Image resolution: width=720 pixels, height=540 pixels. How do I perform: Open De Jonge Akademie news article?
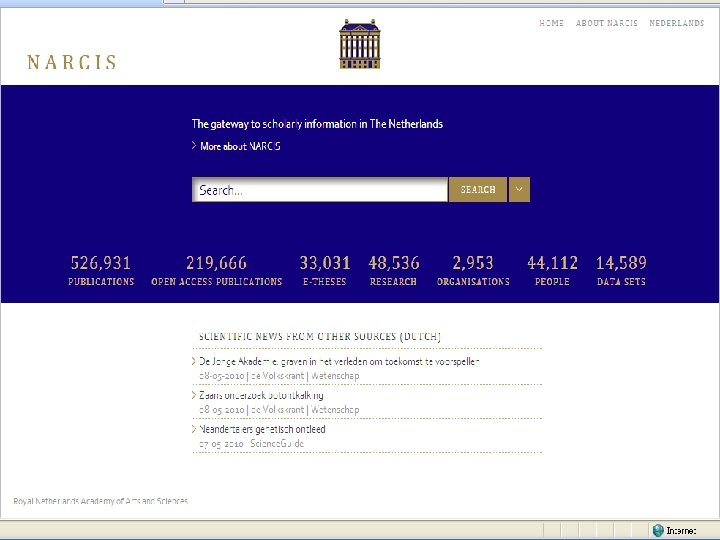pyautogui.click(x=339, y=361)
